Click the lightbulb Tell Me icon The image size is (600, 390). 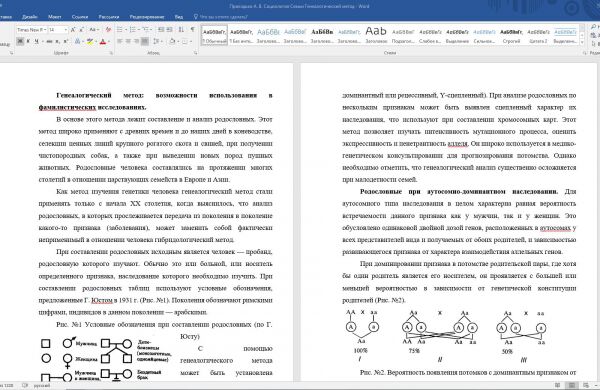pos(196,17)
